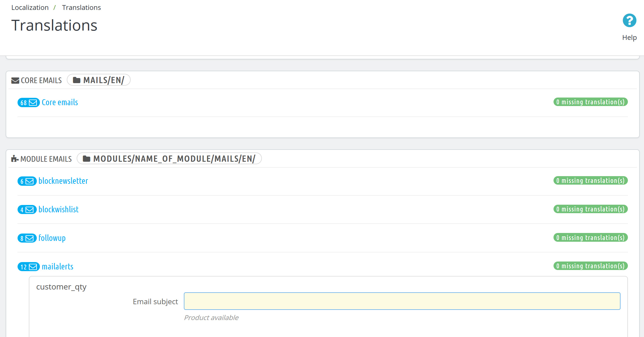Screen dimensions: 644x337
Task: Collapse the mailalerts email list
Action: [57, 267]
